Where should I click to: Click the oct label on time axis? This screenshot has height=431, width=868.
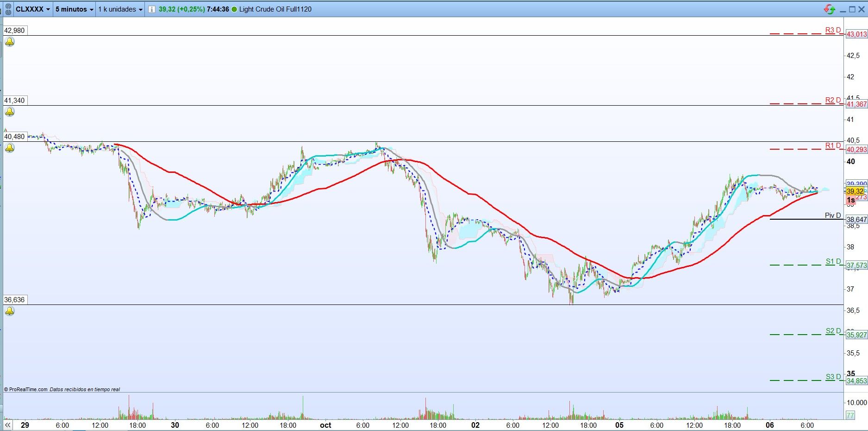pos(325,425)
